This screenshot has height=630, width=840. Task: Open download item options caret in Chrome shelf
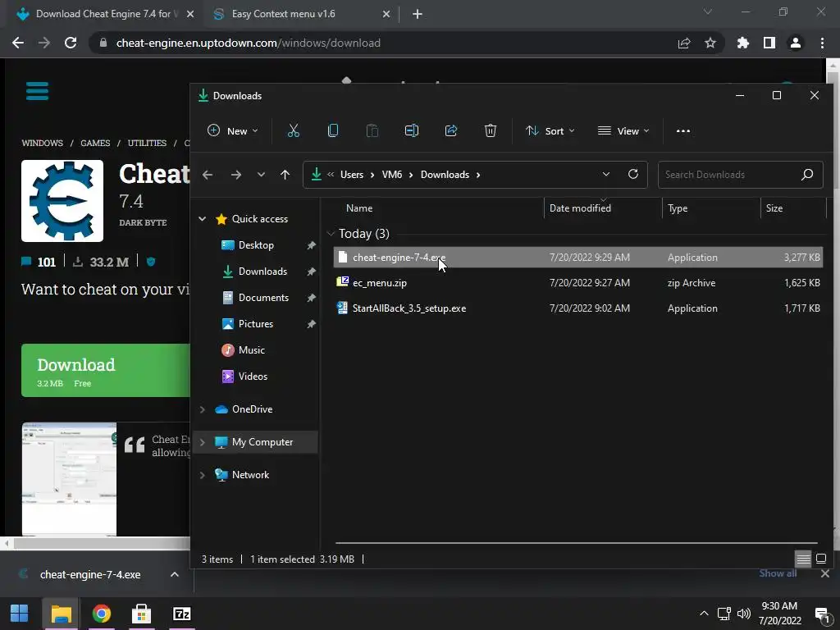pyautogui.click(x=174, y=574)
